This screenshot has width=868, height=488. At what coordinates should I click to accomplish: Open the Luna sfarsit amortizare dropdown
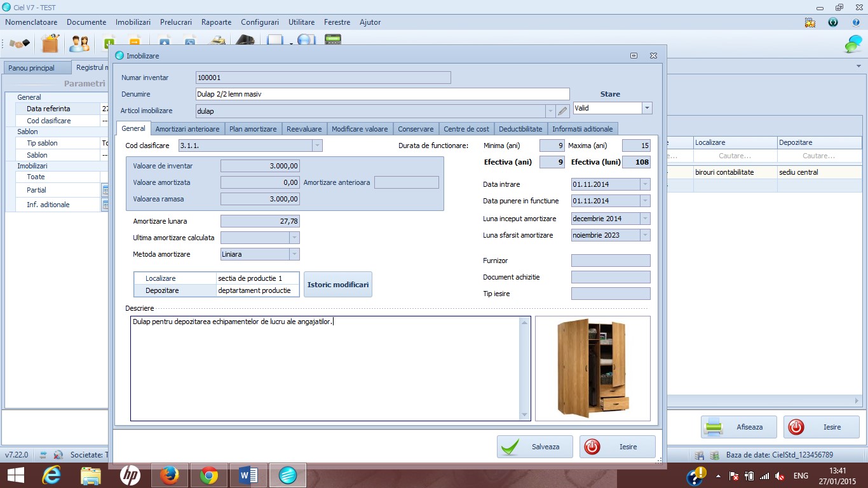tap(645, 235)
